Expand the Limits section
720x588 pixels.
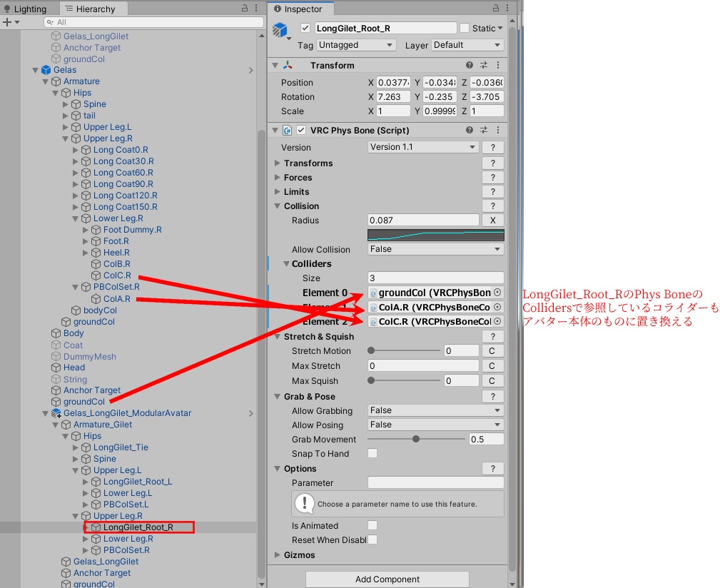click(278, 191)
